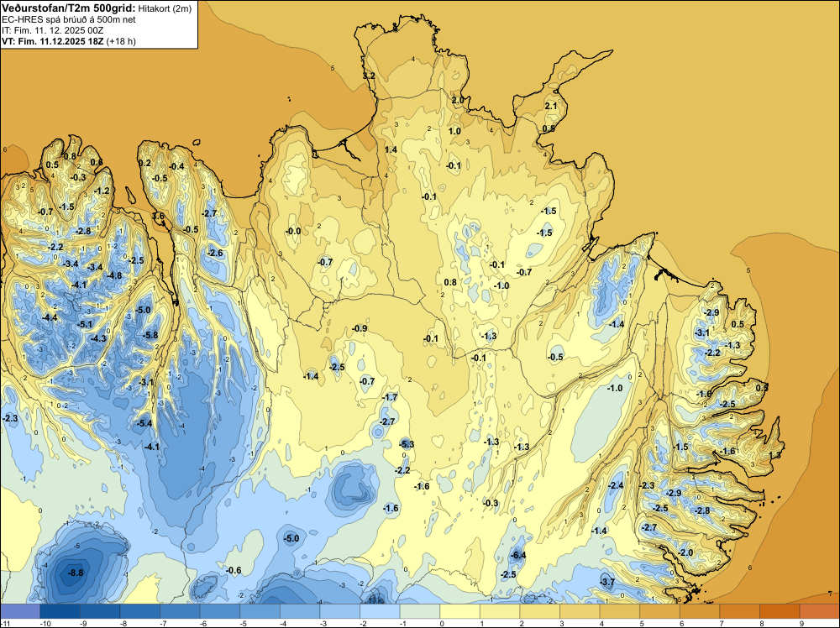The image size is (840, 628).
Task: Click the -4.3 temperature label
Action: point(98,338)
